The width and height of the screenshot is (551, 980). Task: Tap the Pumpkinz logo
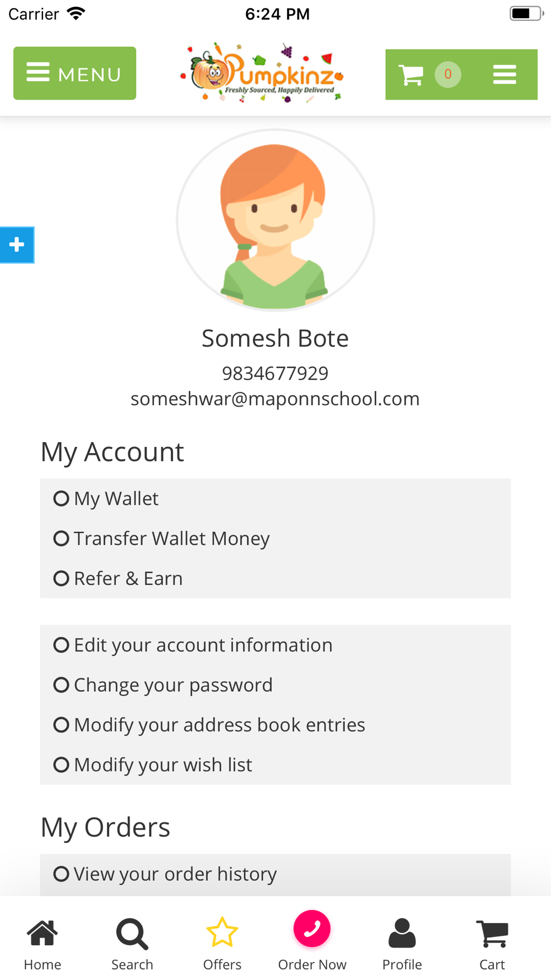262,73
